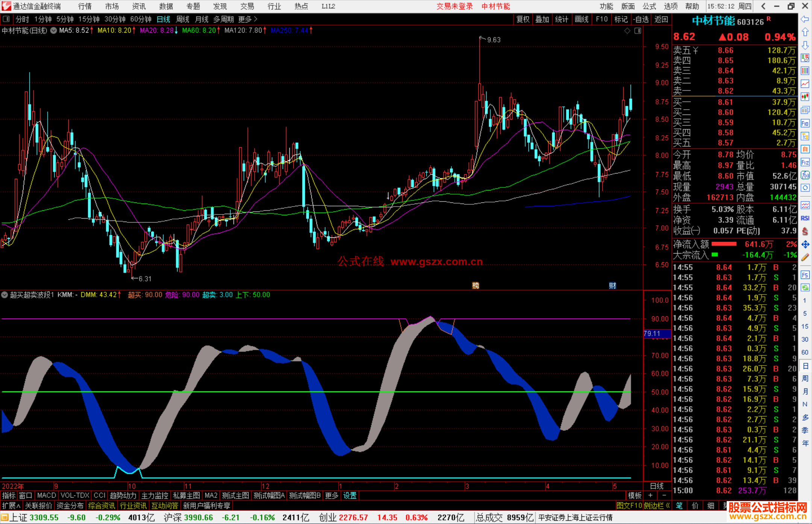Click the green refresh icon in sidebar
The height and width of the screenshot is (524, 812).
pos(805,288)
